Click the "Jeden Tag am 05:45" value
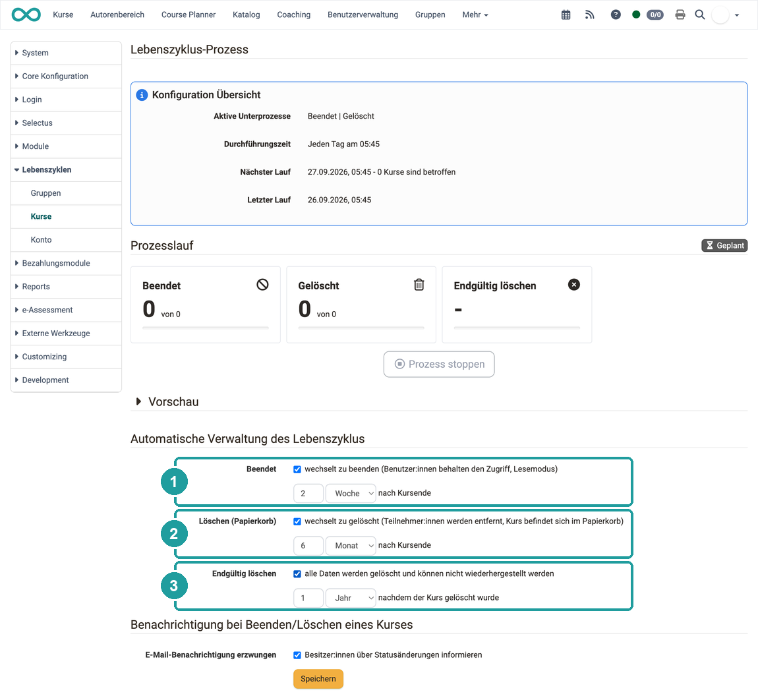The height and width of the screenshot is (700, 758). [343, 144]
